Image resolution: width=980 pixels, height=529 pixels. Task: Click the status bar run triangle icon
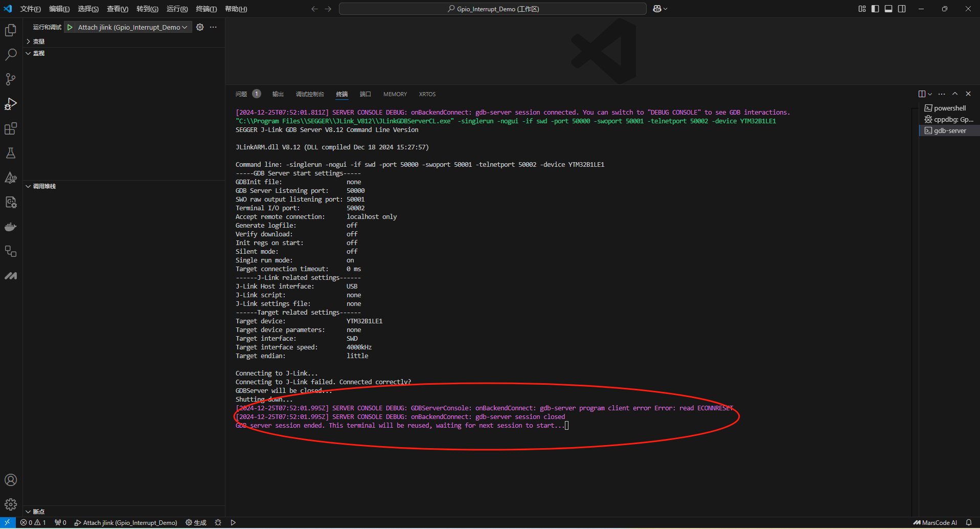pyautogui.click(x=233, y=522)
